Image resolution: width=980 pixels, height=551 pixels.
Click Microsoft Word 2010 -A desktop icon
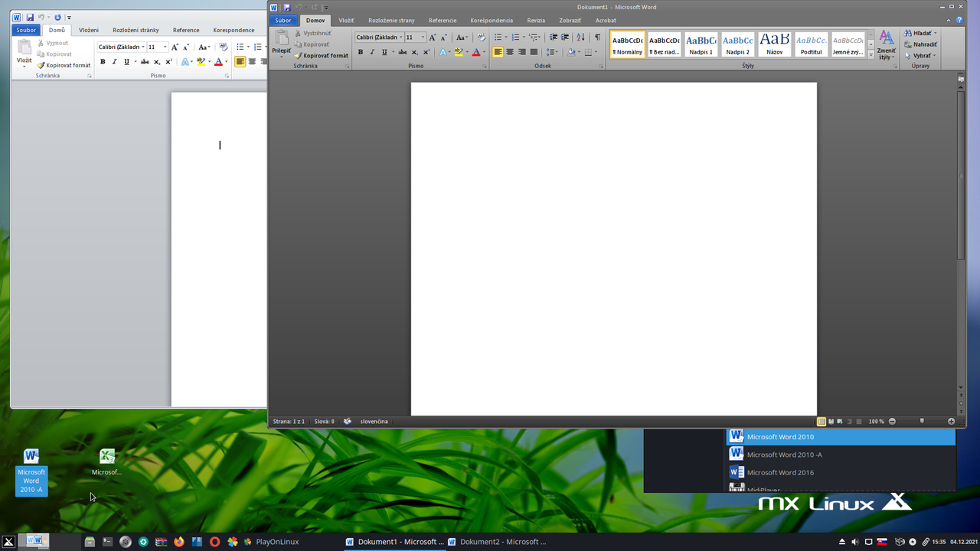[x=31, y=472]
